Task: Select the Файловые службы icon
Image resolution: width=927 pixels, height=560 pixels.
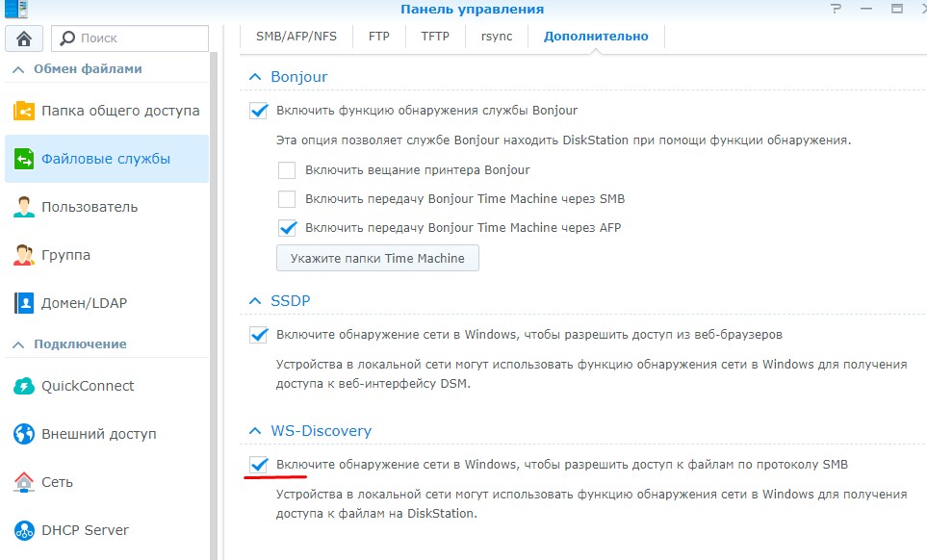Action: [x=24, y=159]
